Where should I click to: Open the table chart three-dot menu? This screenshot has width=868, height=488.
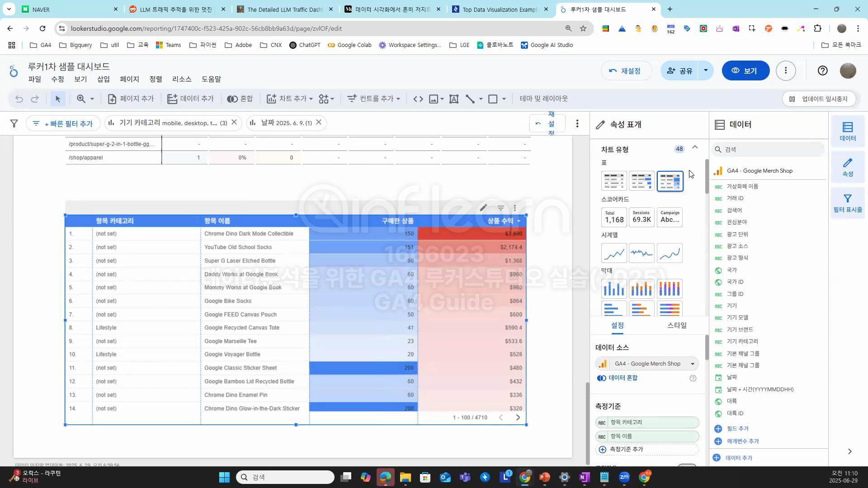pyautogui.click(x=515, y=208)
